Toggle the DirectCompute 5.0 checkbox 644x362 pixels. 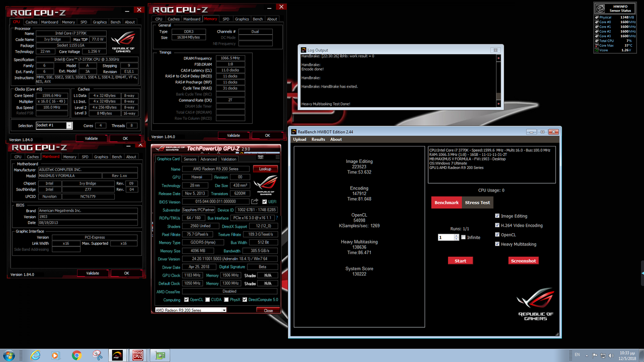tap(245, 300)
